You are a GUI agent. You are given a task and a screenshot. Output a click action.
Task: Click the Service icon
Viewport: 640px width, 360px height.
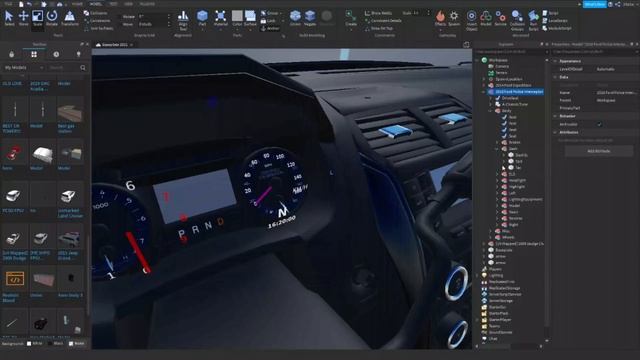point(500,18)
